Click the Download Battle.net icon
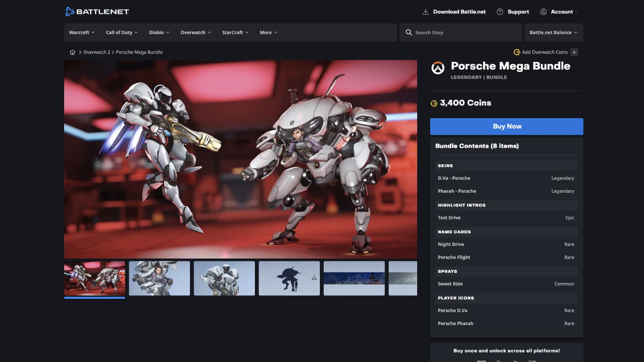 click(425, 12)
